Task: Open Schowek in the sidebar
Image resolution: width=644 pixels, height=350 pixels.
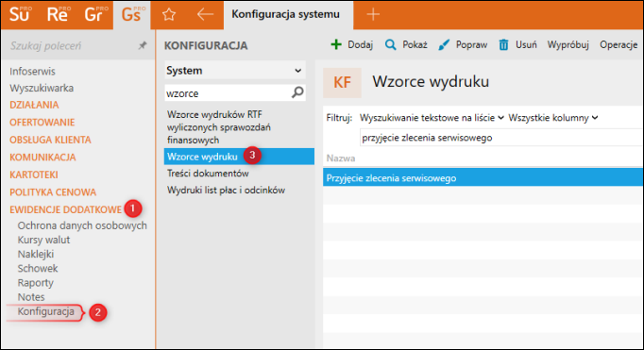Action: (x=38, y=268)
